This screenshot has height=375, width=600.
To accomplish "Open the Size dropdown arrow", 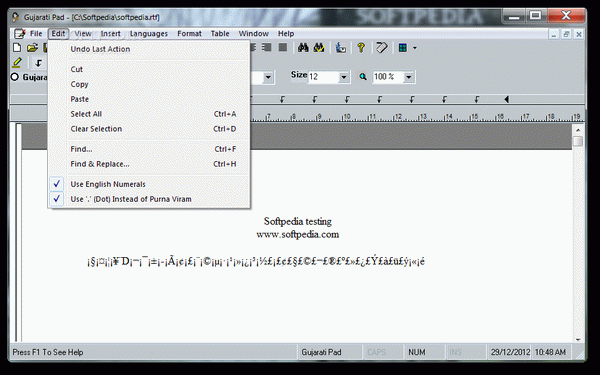I will click(x=344, y=77).
